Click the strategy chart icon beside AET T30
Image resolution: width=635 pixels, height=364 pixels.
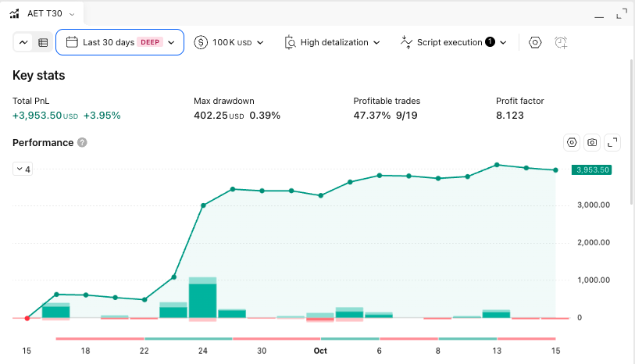[x=15, y=14]
